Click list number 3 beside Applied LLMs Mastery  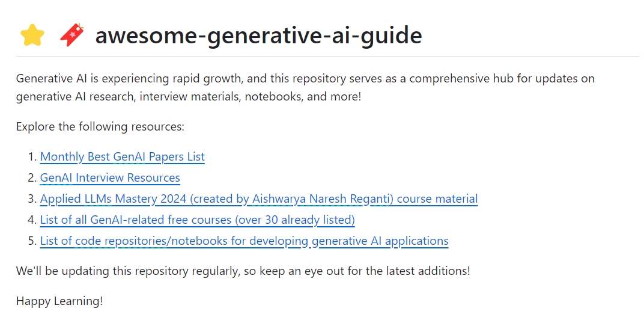point(32,199)
